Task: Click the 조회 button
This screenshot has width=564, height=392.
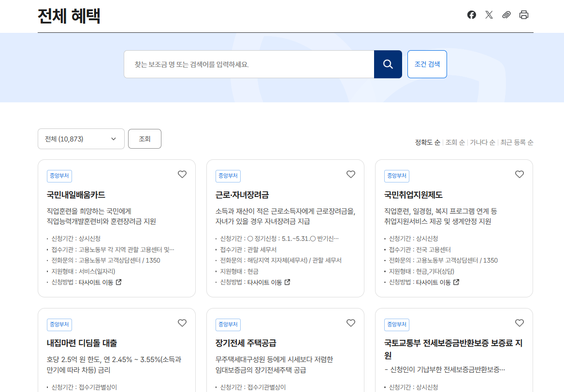Action: (x=145, y=139)
